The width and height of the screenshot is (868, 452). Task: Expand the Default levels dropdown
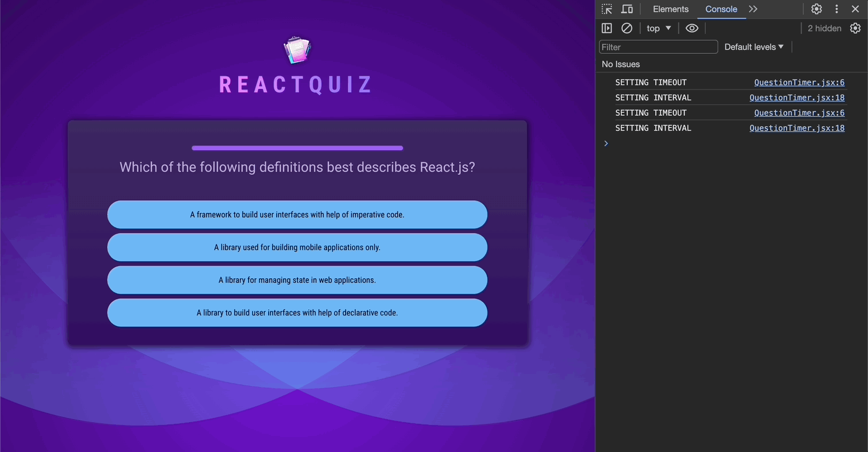click(754, 47)
